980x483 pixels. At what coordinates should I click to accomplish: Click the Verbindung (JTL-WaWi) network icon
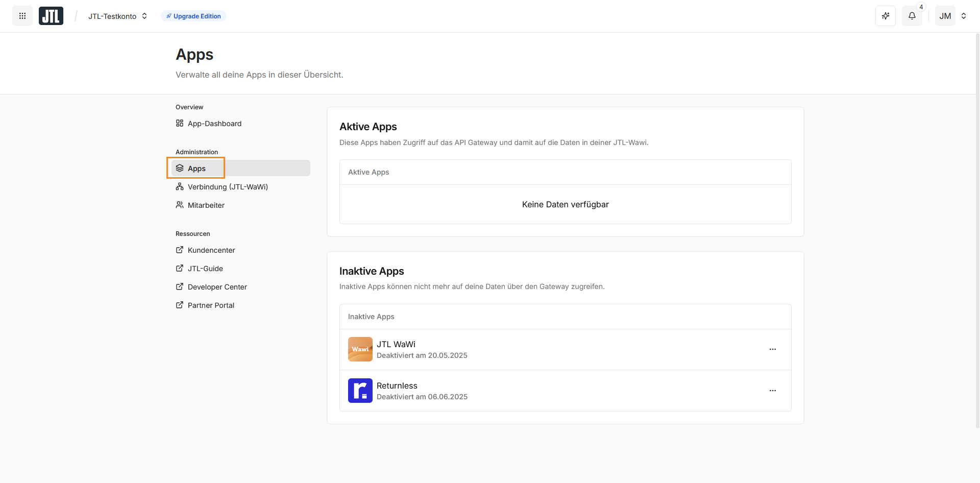tap(180, 186)
